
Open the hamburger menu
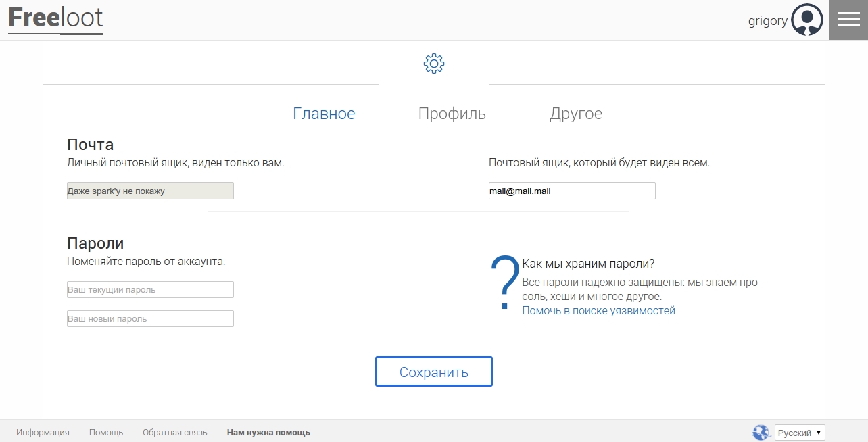click(848, 20)
